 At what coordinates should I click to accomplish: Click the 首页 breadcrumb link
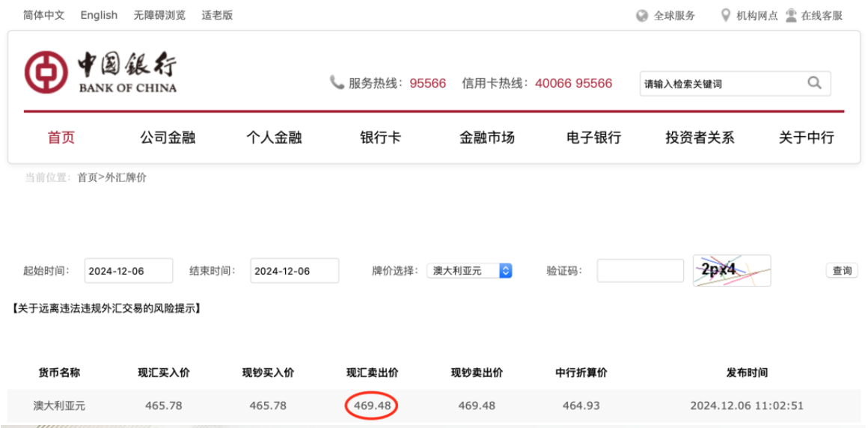point(88,178)
